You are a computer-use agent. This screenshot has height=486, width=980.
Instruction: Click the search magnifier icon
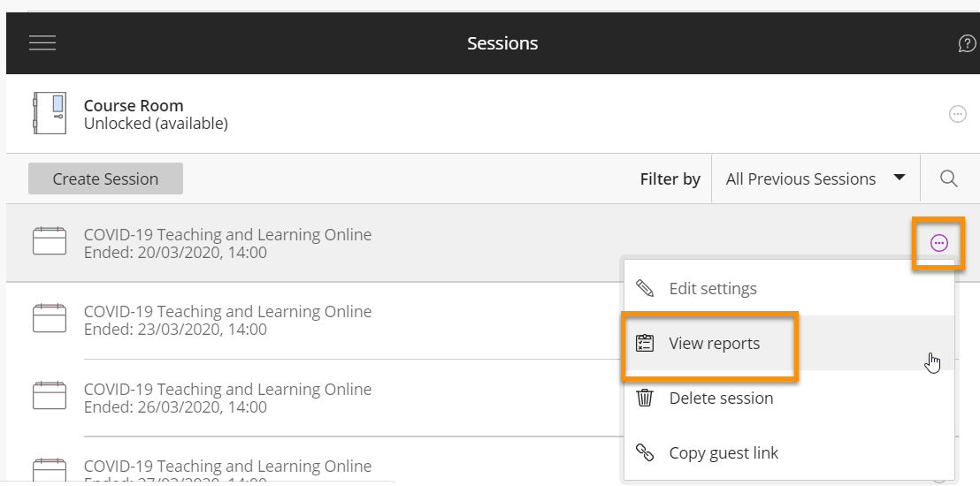point(949,178)
